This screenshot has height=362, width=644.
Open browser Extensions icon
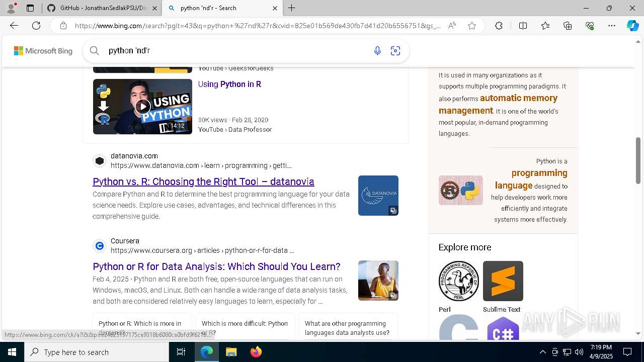(x=499, y=26)
